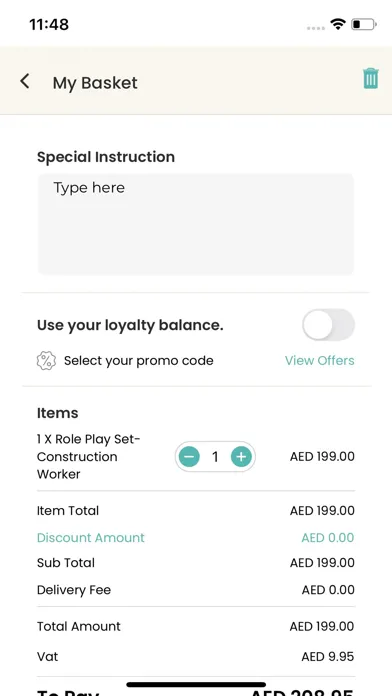392x696 pixels.
Task: Tap the AED 199.00 item price
Action: [x=322, y=456]
